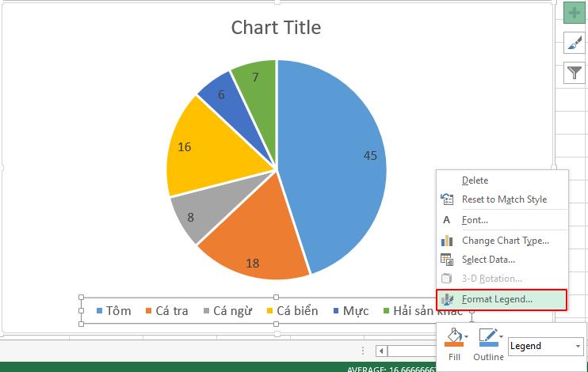Open the Chart Filters funnel button
Image resolution: width=588 pixels, height=372 pixels.
pos(575,72)
